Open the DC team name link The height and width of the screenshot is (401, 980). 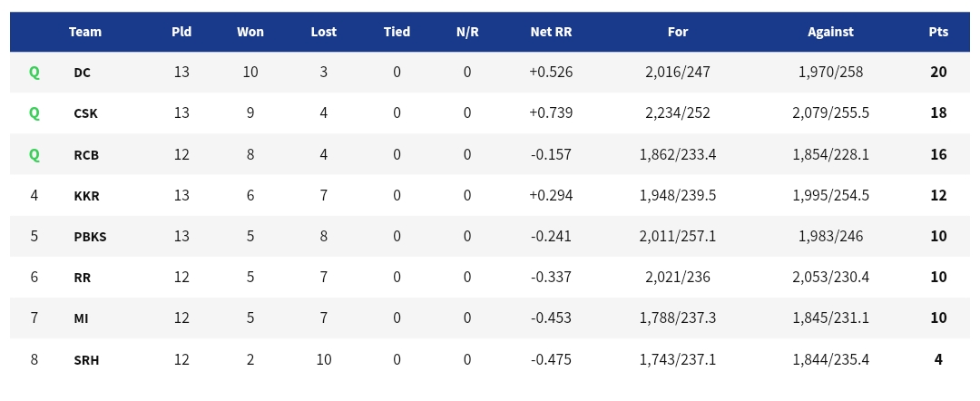click(82, 73)
